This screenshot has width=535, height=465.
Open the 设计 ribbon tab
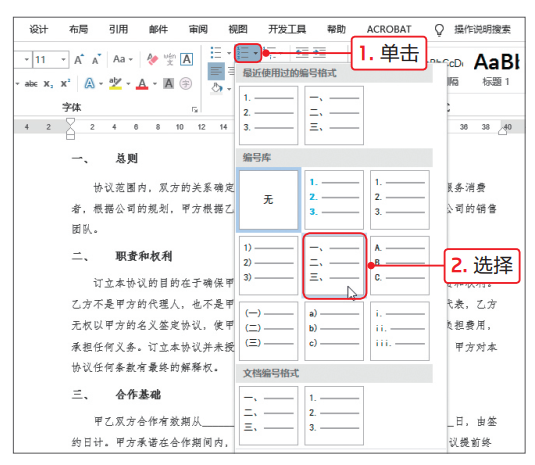[x=38, y=30]
